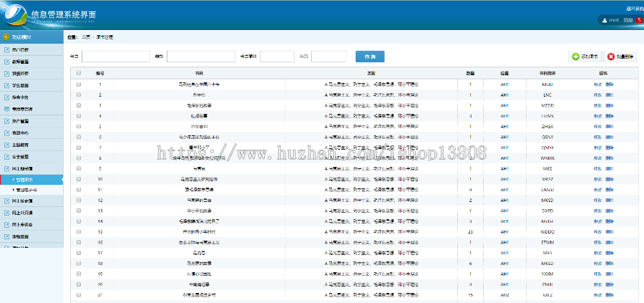This screenshot has width=644, height=303.
Task: Open the fifth sidebar module edit icon
Action: 6,97
